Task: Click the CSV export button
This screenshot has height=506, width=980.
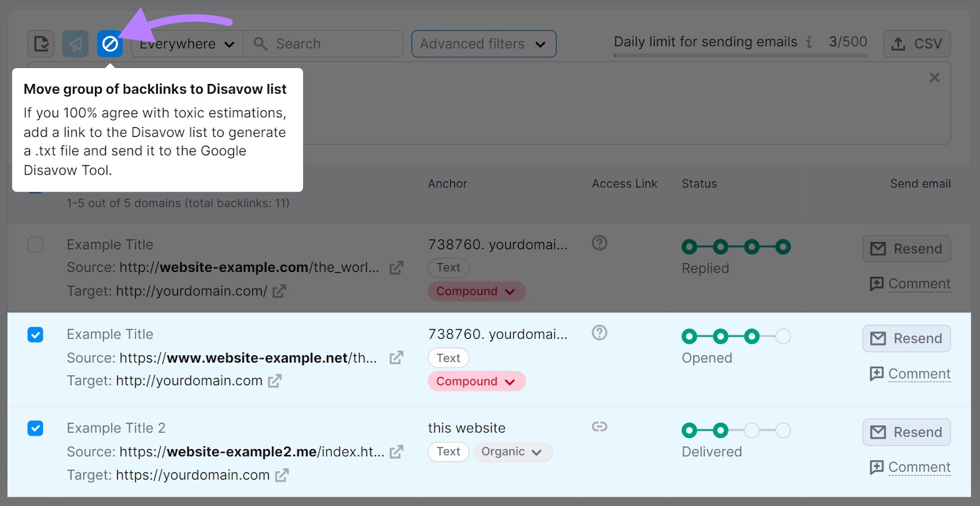Action: (x=917, y=44)
